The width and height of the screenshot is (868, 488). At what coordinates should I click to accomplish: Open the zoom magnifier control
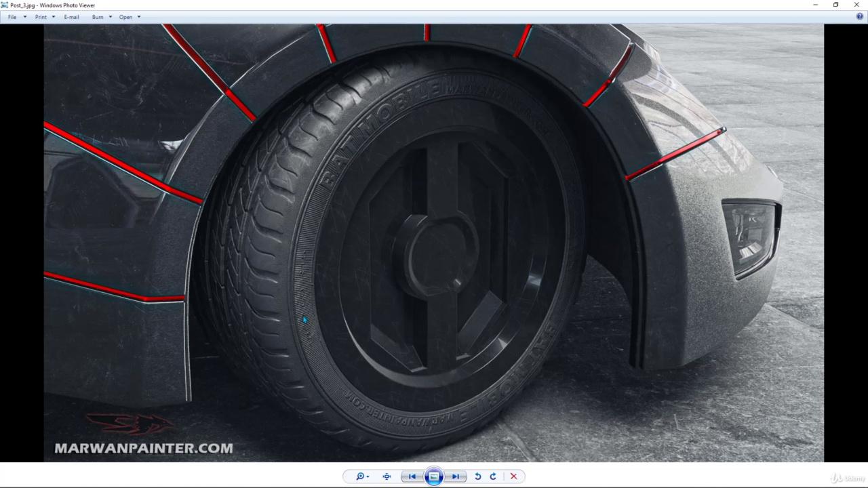tap(363, 476)
